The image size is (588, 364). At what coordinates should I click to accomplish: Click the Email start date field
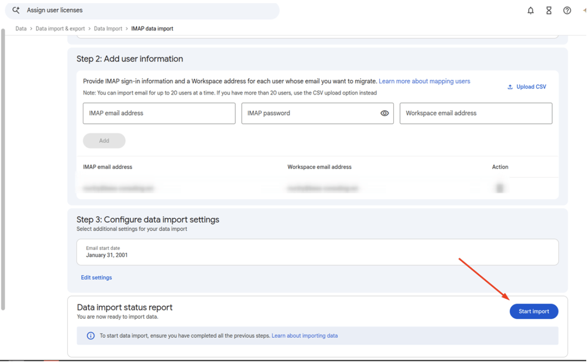point(317,252)
